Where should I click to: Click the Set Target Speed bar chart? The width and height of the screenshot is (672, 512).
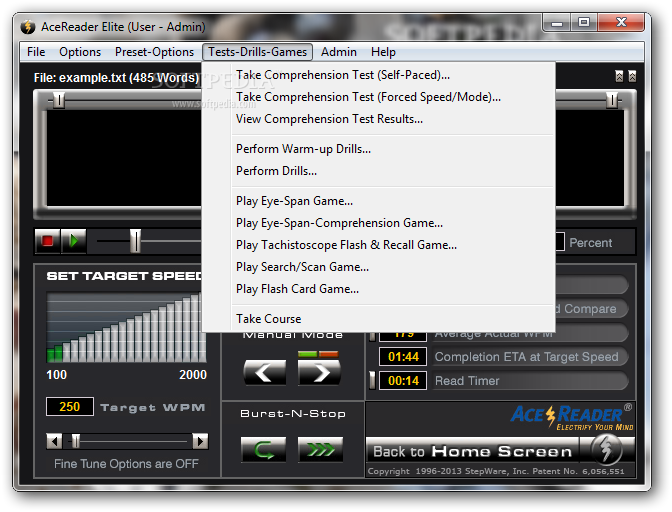[126, 328]
